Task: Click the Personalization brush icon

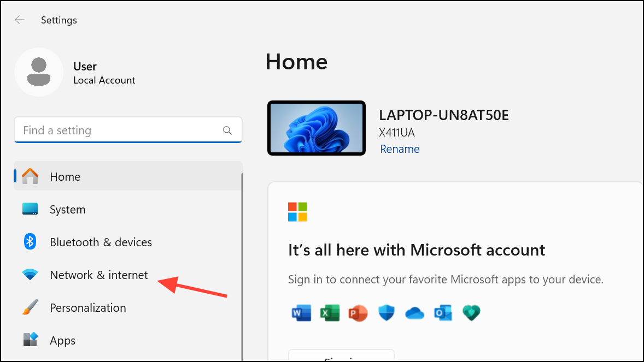Action: pos(30,307)
